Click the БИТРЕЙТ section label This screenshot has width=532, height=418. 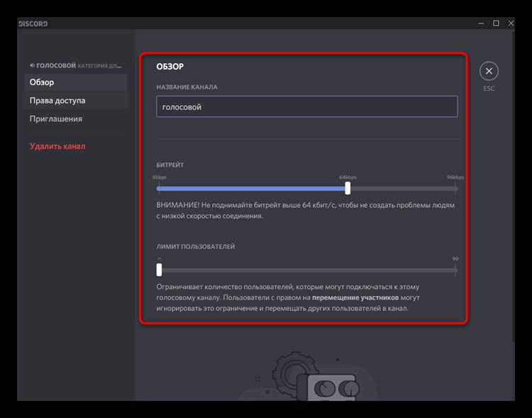tap(170, 165)
